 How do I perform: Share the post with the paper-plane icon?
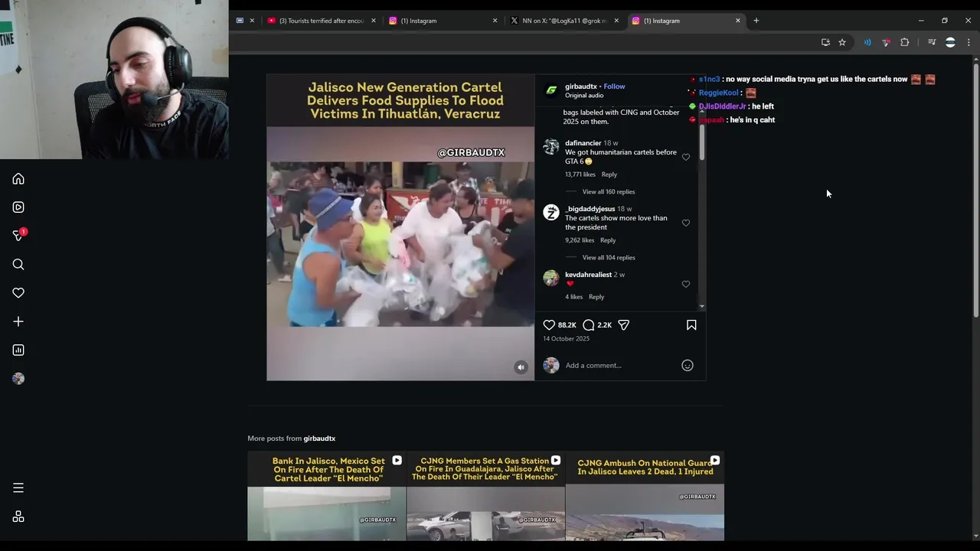pos(624,325)
